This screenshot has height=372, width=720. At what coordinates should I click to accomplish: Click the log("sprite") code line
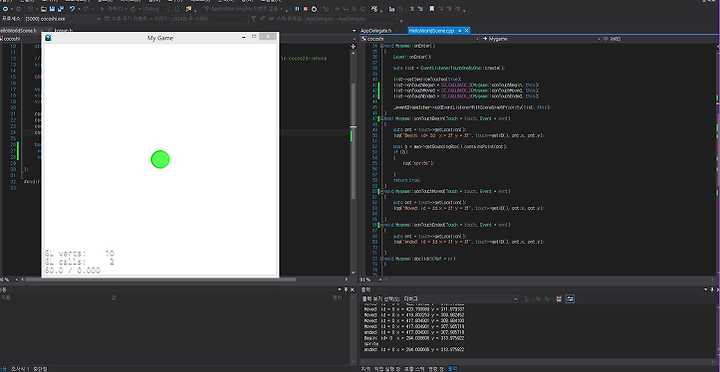(418, 163)
